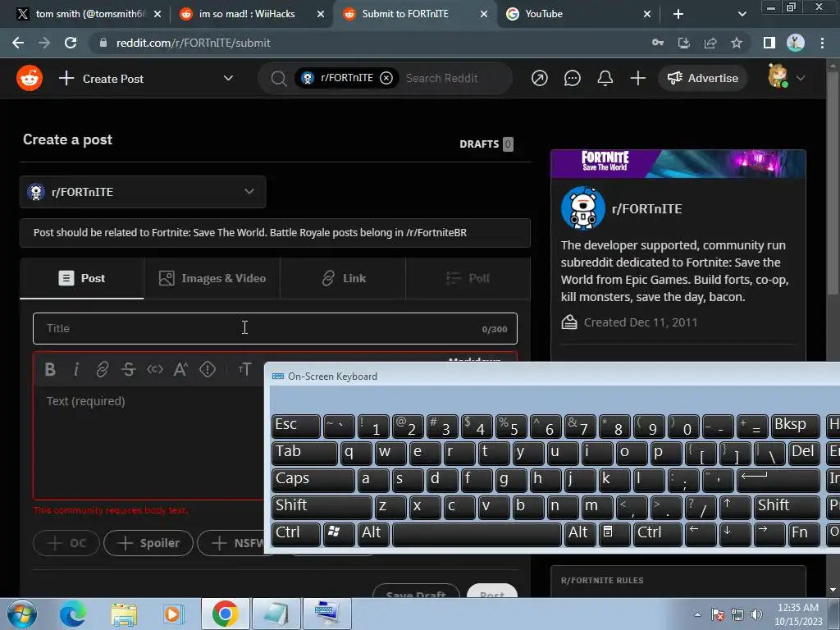
Task: Switch to Images & Video tab
Action: [212, 278]
